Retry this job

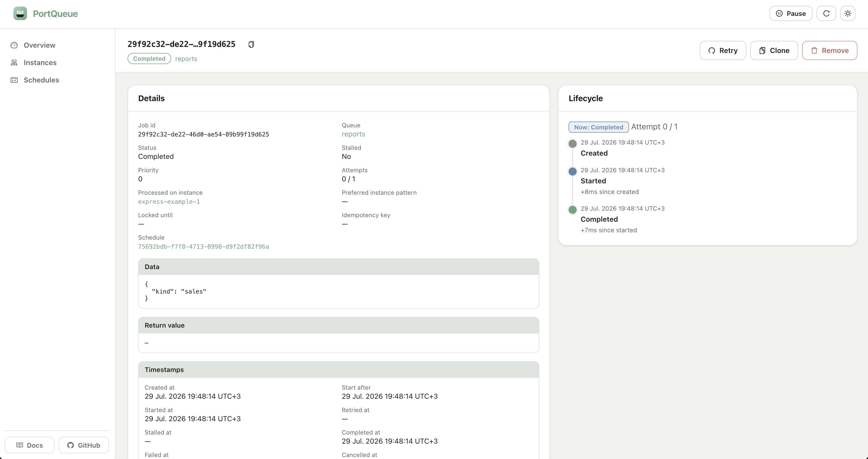(723, 51)
